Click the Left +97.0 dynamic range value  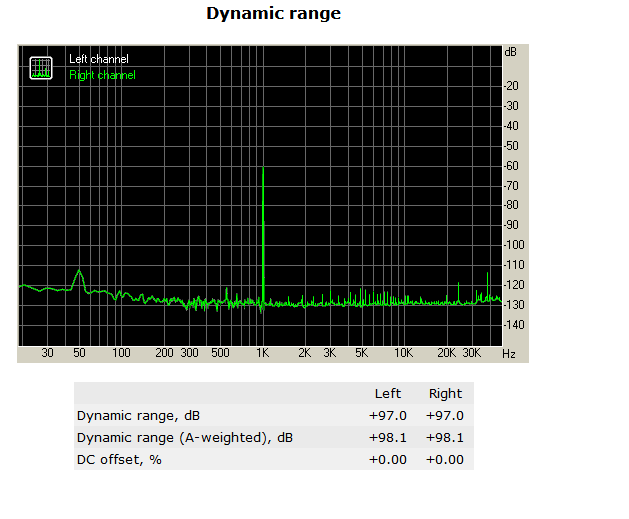[x=388, y=416]
